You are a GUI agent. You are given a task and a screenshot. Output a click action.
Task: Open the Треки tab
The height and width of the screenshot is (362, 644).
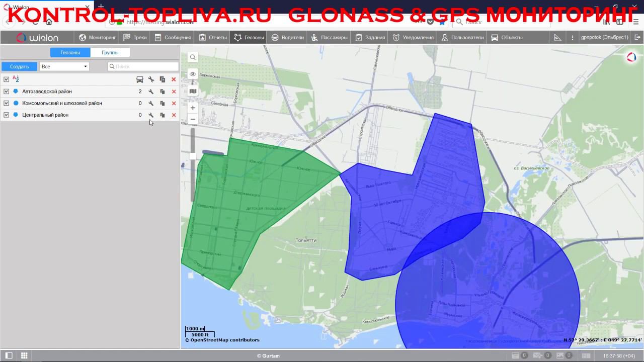click(135, 37)
